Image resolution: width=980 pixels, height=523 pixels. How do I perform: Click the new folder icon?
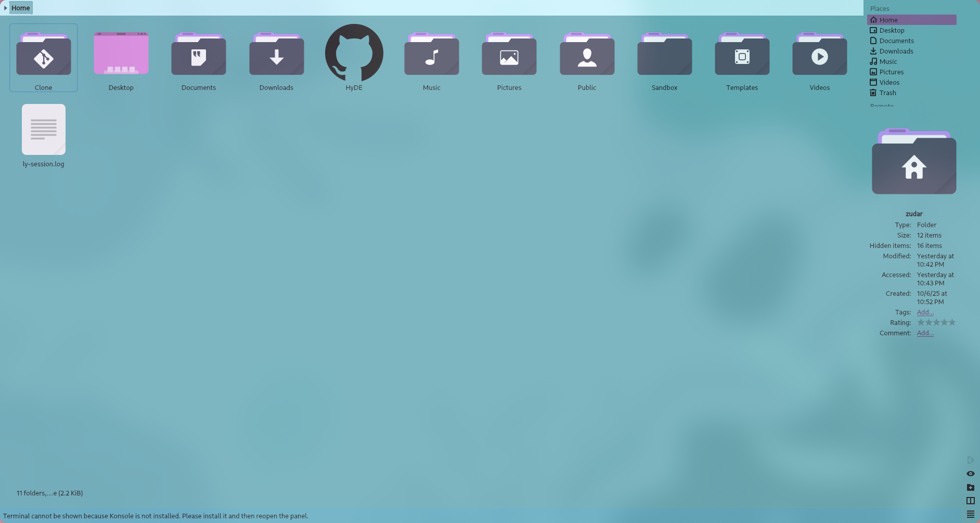click(970, 487)
